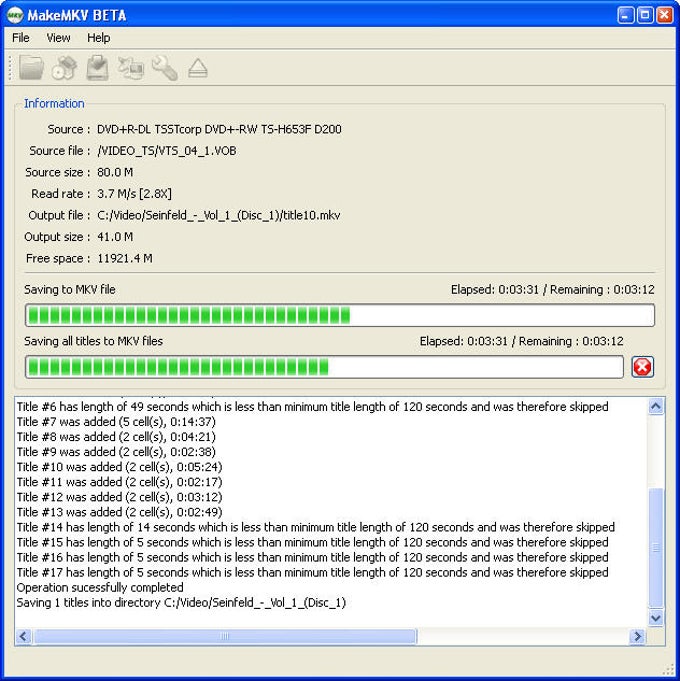Screen dimensions: 680x681
Task: Click log line 'Title #14 has length of 14 seconds'
Action: pos(316,527)
